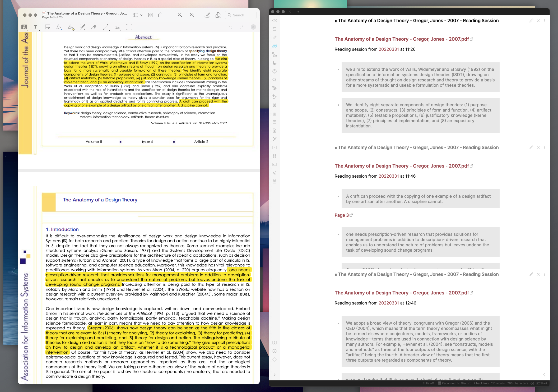Click the Templater '<%' sidebar icon
The image size is (558, 392).
275,21
